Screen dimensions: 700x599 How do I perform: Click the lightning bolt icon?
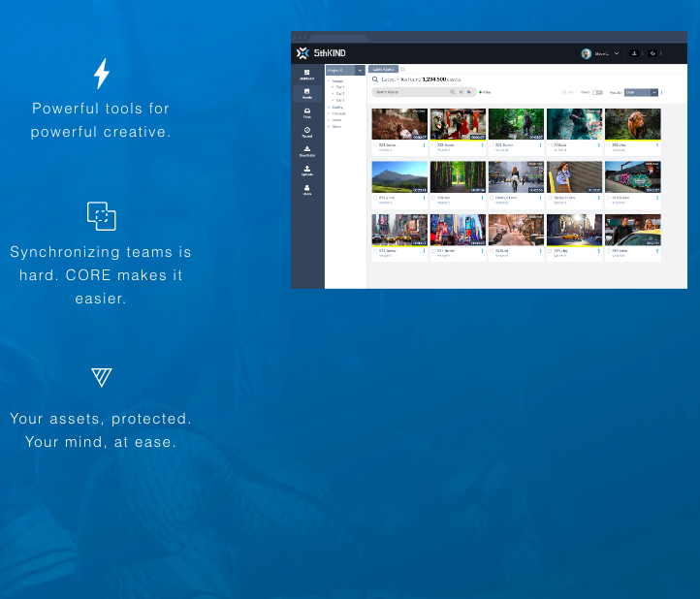(x=102, y=74)
